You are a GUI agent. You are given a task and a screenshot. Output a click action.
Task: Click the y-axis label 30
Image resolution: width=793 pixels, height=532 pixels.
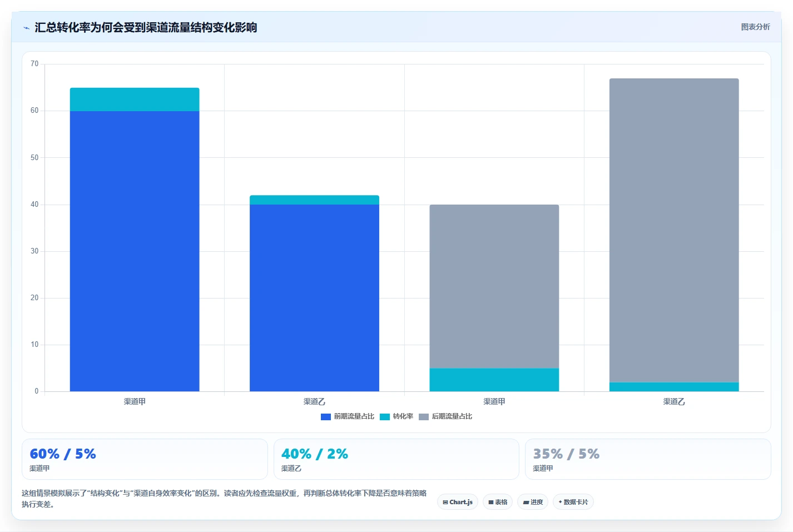pos(34,251)
